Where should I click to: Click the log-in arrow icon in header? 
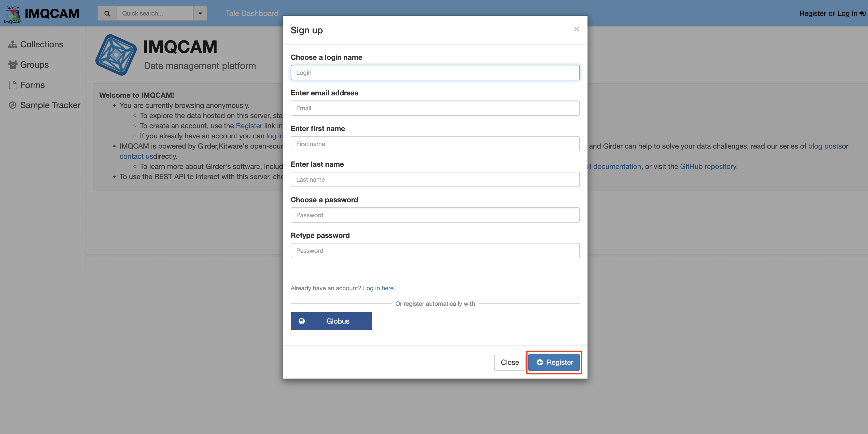[862, 13]
